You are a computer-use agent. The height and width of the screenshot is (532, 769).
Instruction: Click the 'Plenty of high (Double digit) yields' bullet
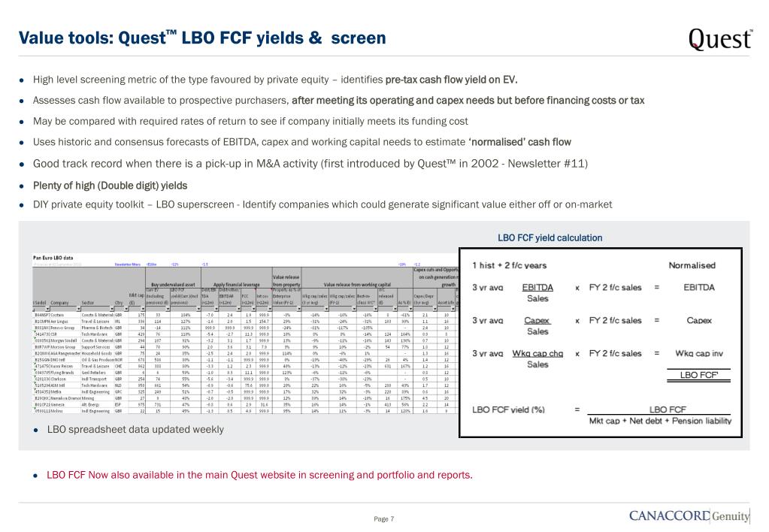[110, 186]
